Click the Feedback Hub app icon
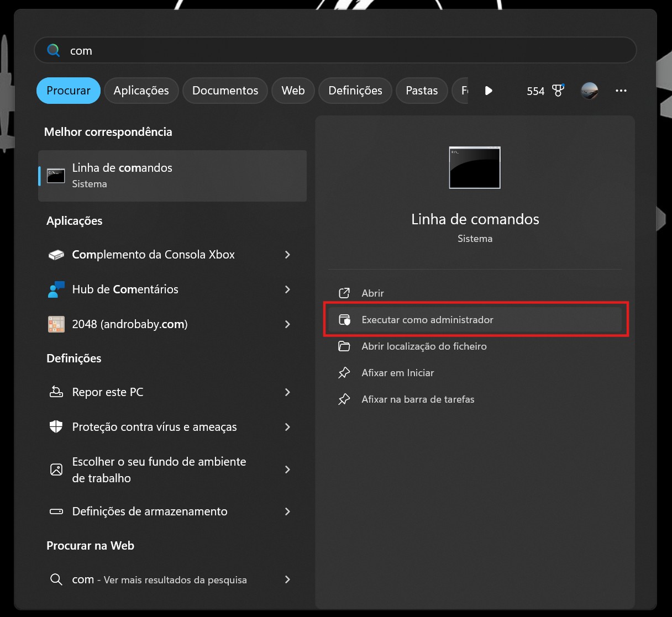The width and height of the screenshot is (672, 617). 56,289
